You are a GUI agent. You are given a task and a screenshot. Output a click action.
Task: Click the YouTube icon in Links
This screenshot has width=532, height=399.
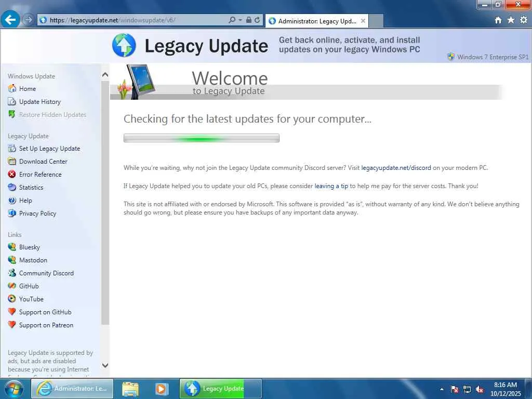coord(12,299)
